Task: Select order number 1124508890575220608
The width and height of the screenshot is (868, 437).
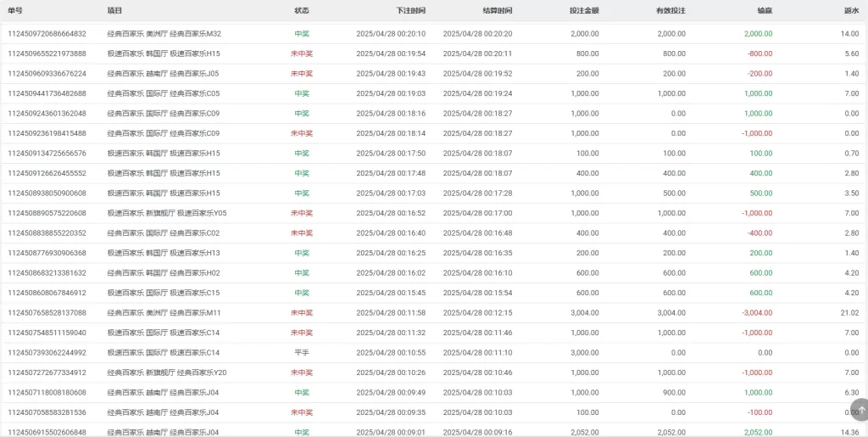Action: pos(47,213)
